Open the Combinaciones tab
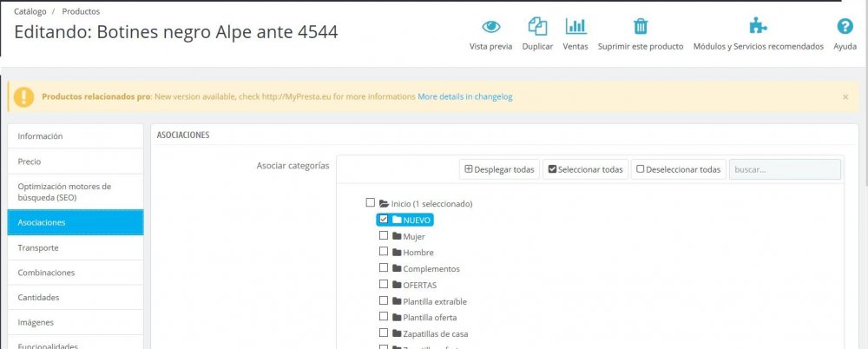 coord(76,273)
